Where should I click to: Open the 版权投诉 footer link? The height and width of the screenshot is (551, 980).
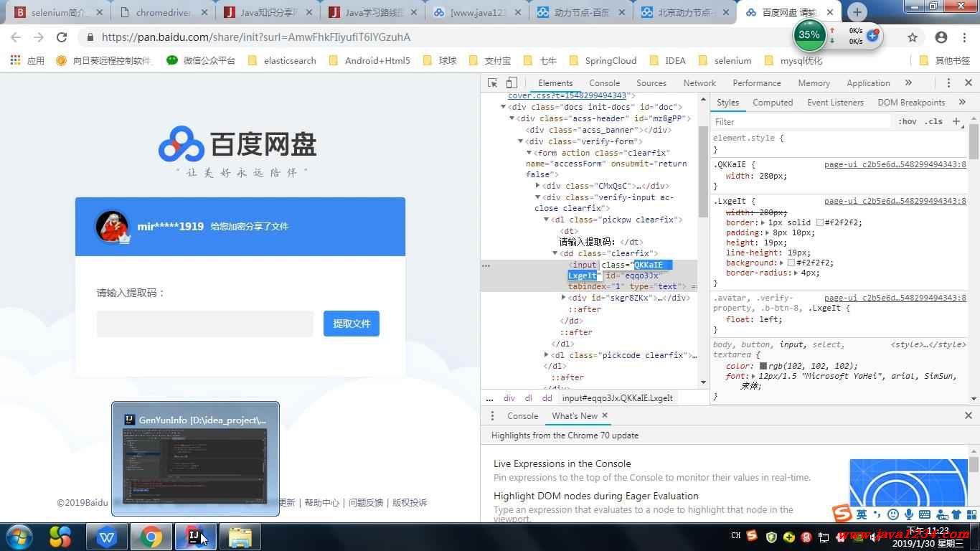tap(410, 503)
